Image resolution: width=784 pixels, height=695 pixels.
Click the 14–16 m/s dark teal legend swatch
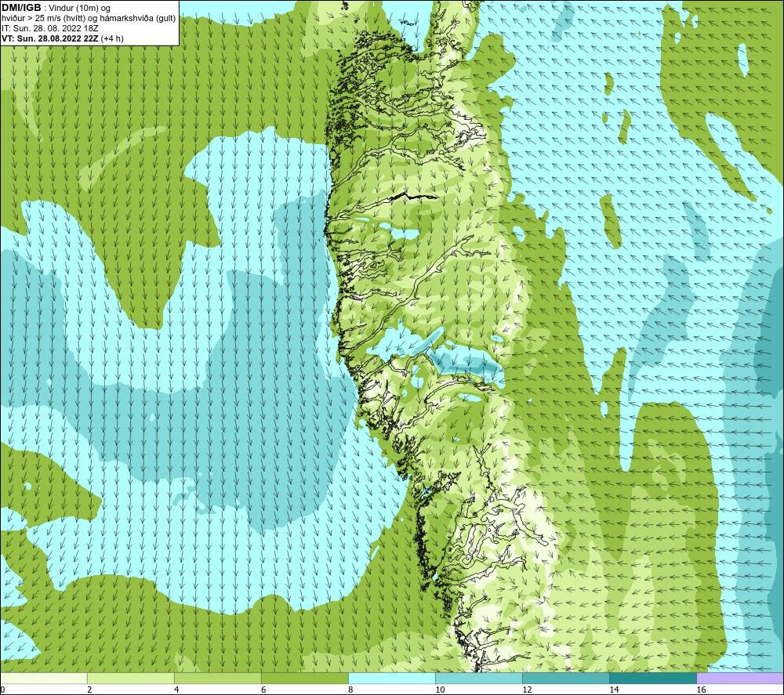[x=653, y=678]
